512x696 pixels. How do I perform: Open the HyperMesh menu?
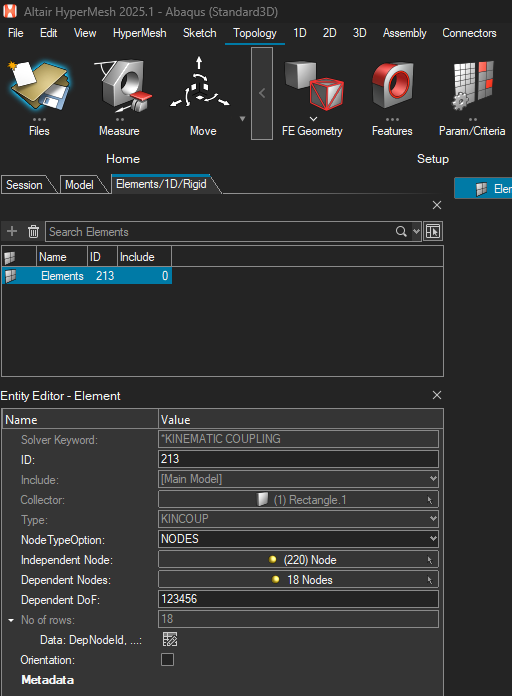click(x=139, y=33)
